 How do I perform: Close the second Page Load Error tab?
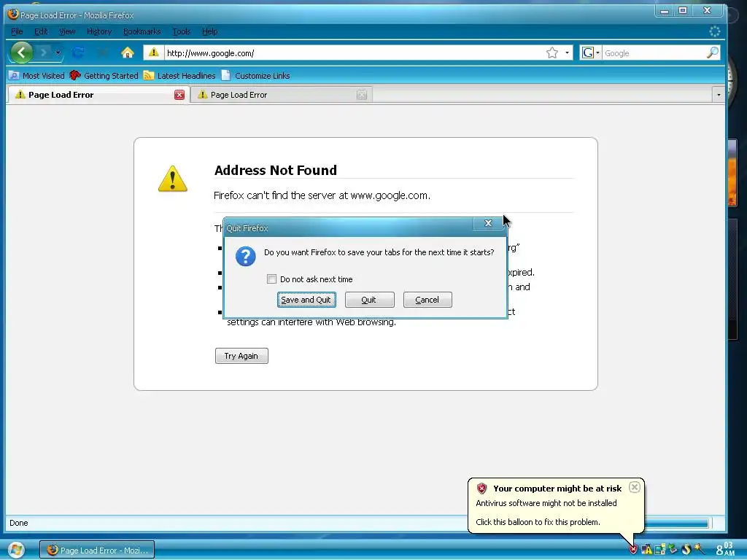coord(362,95)
